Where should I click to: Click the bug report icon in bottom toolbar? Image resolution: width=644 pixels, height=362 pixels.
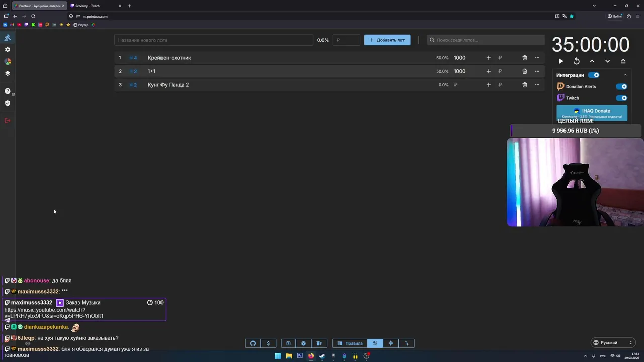(303, 343)
